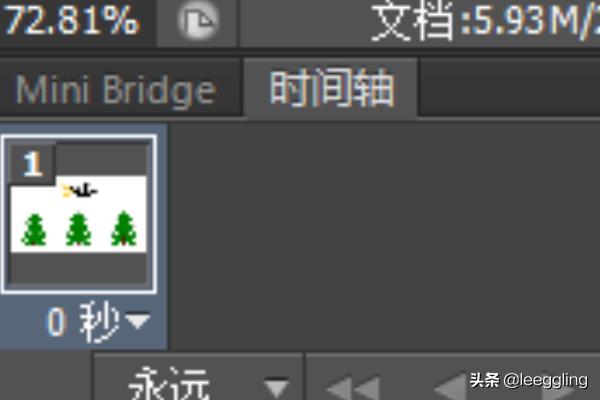
Task: Click the status bar share/preview icon
Action: [198, 20]
